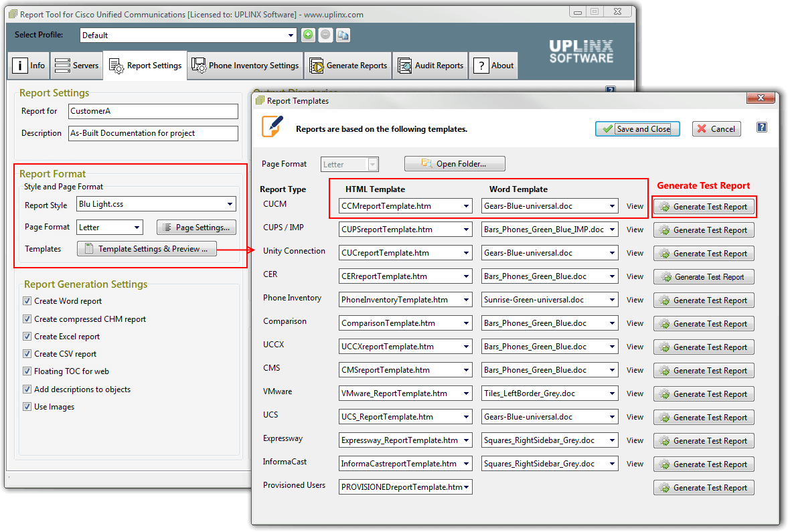Click Template Settings & Preview button
Viewport: 788px width, 532px height.
point(147,249)
